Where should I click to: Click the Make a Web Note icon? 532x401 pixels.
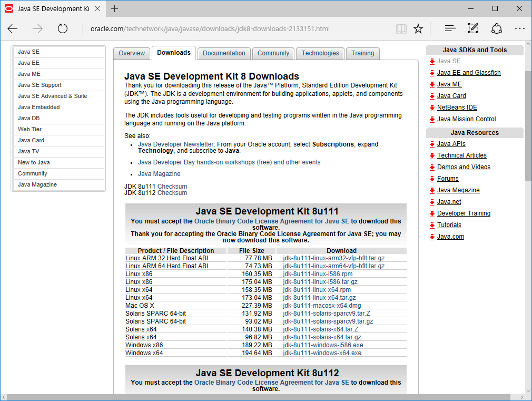[473, 28]
